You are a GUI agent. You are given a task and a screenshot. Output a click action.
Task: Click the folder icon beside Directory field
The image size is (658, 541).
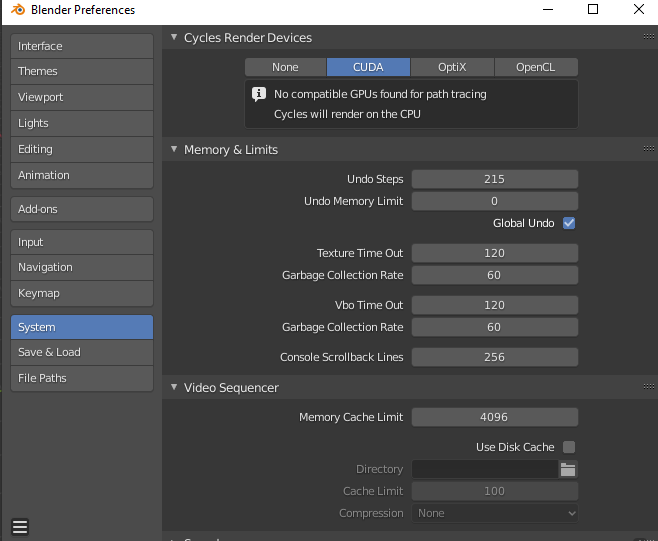tap(568, 469)
